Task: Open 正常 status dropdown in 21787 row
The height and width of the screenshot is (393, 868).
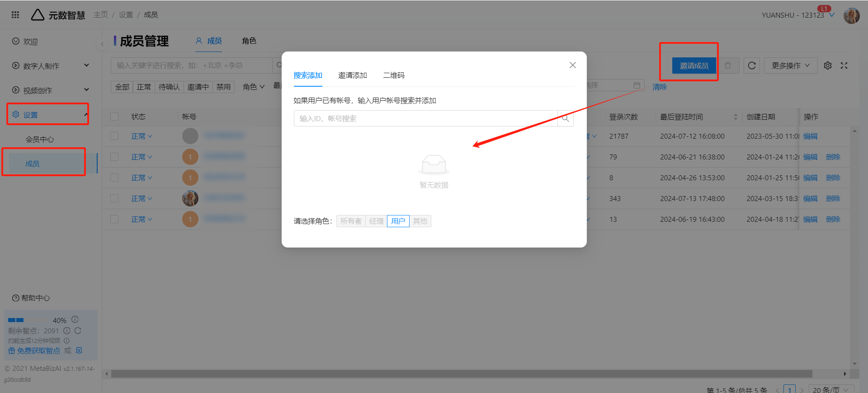Action: coord(142,136)
